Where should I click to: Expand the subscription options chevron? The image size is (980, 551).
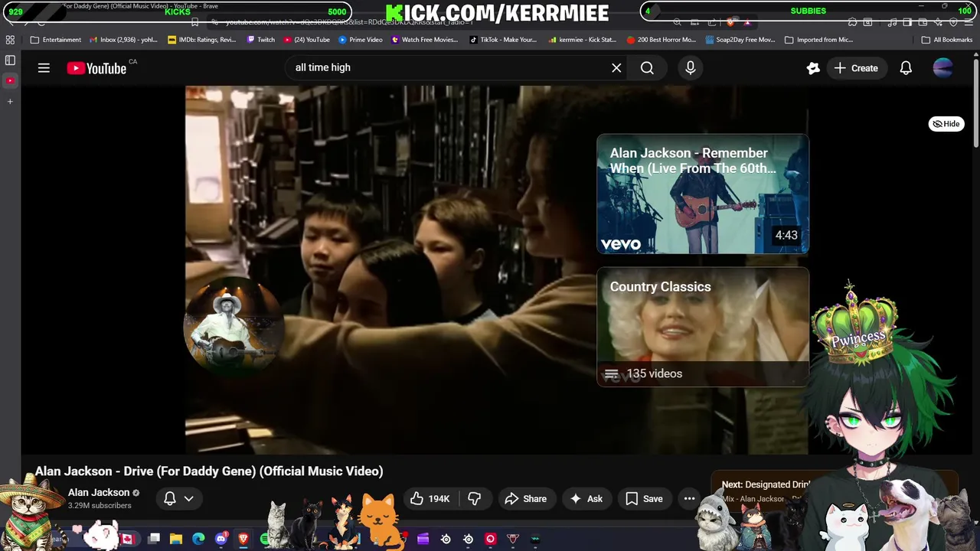[x=188, y=499]
